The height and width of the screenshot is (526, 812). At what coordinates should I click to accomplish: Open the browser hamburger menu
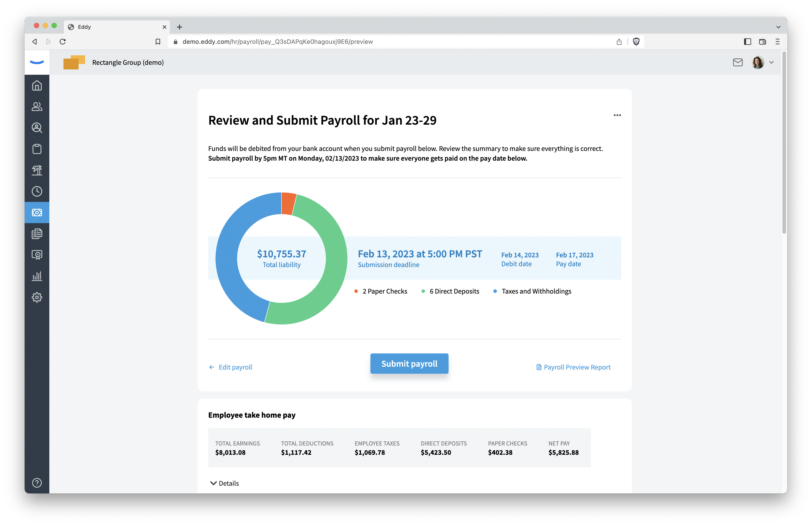click(x=778, y=42)
